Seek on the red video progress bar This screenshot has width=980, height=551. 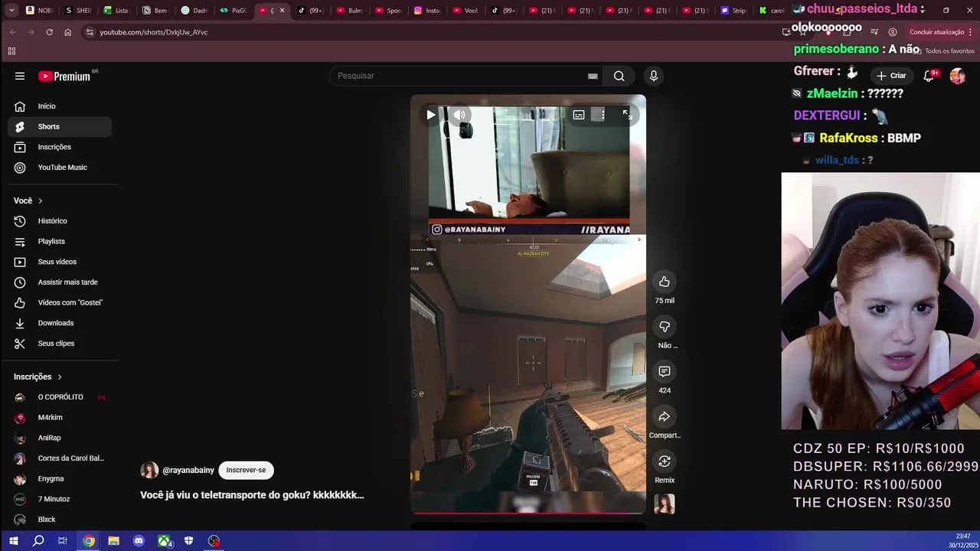[x=528, y=513]
